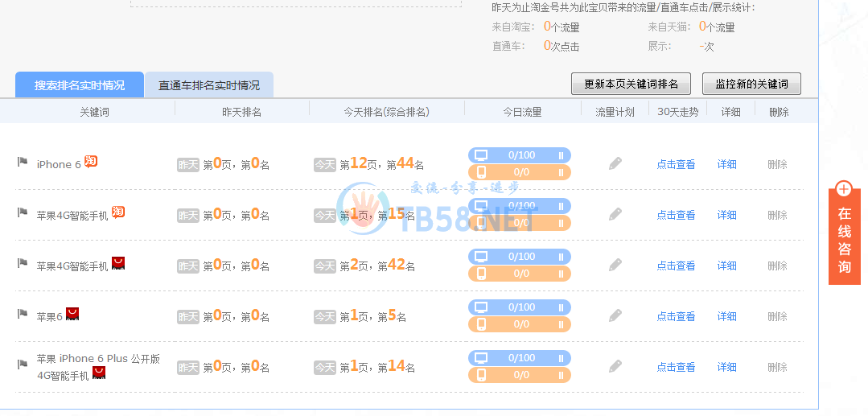
Task: Click today's rank 第1页，第5名
Action: click(x=373, y=316)
